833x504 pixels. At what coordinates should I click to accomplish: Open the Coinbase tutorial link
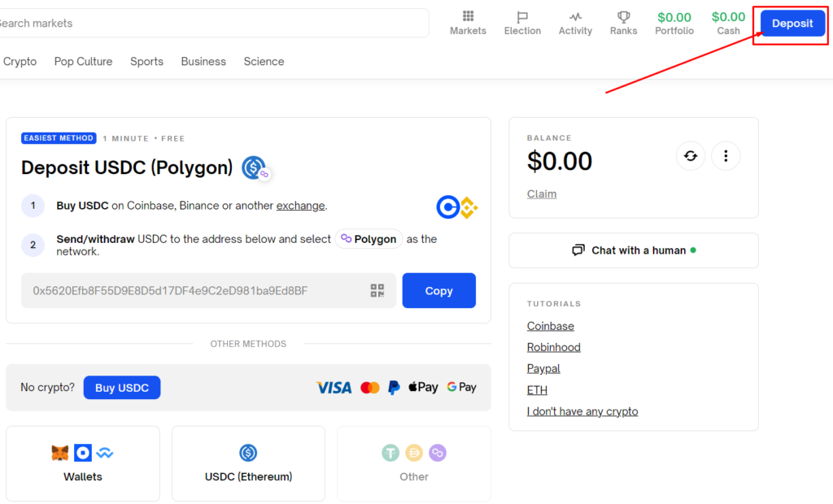[x=550, y=326]
